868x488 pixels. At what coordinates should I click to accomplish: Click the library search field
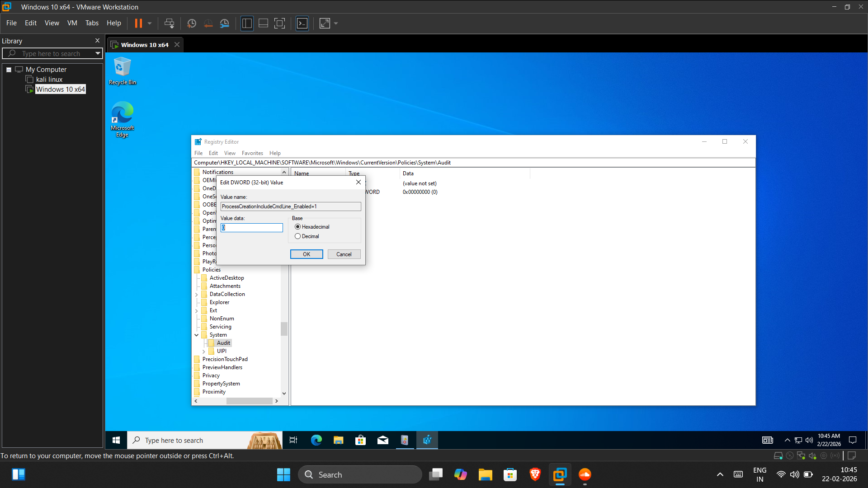(50, 53)
